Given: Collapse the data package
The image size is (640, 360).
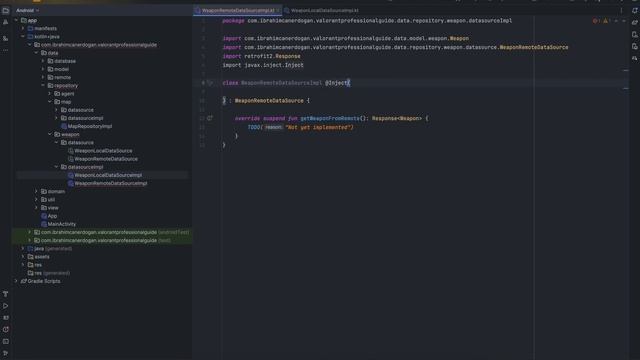Looking at the screenshot, I should [x=36, y=53].
